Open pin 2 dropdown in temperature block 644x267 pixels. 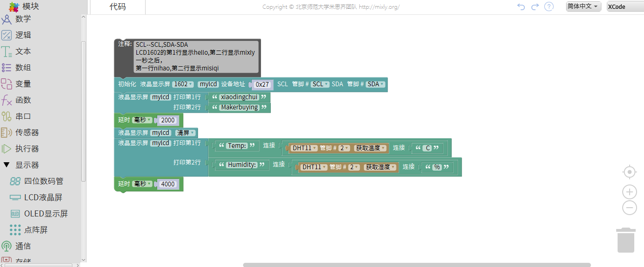point(344,148)
